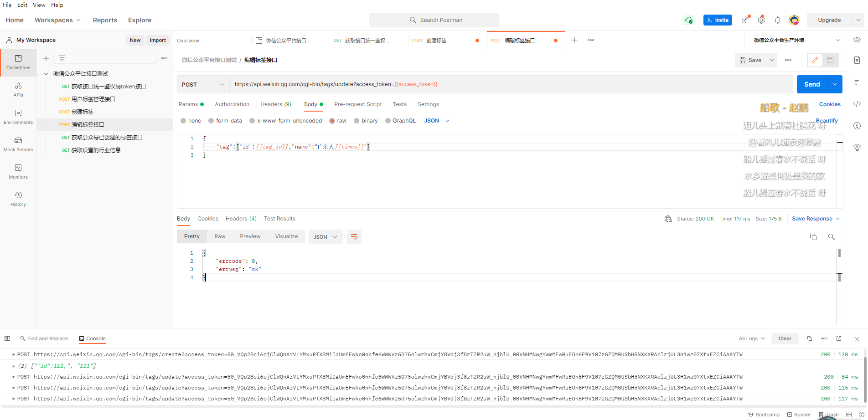The image size is (868, 420).
Task: Open the All Logs filter dropdown
Action: (x=752, y=338)
